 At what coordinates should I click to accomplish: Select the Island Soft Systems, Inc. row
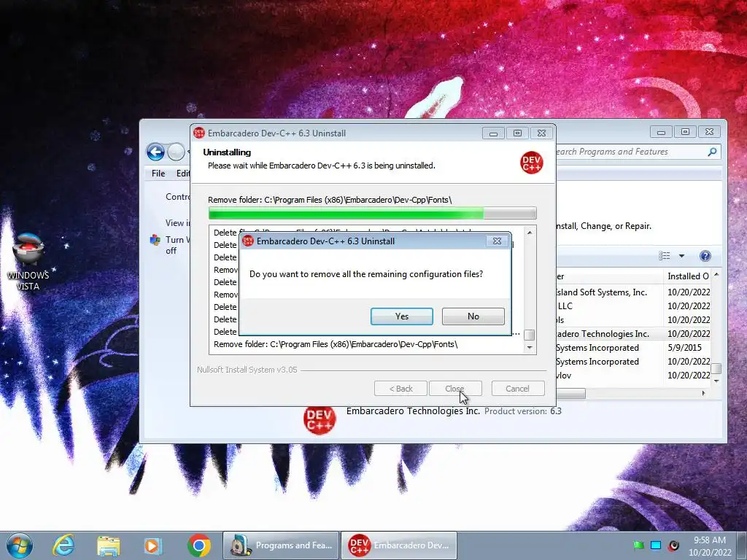coord(633,292)
